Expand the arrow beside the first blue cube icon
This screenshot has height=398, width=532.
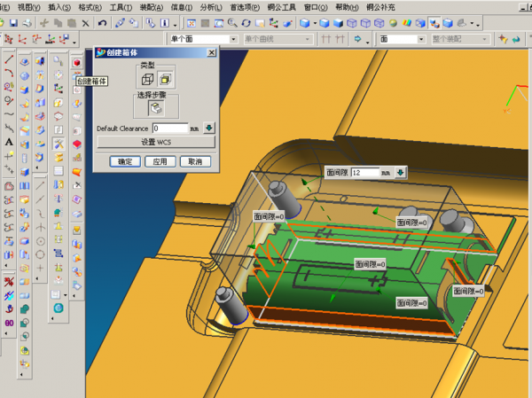tap(315, 23)
